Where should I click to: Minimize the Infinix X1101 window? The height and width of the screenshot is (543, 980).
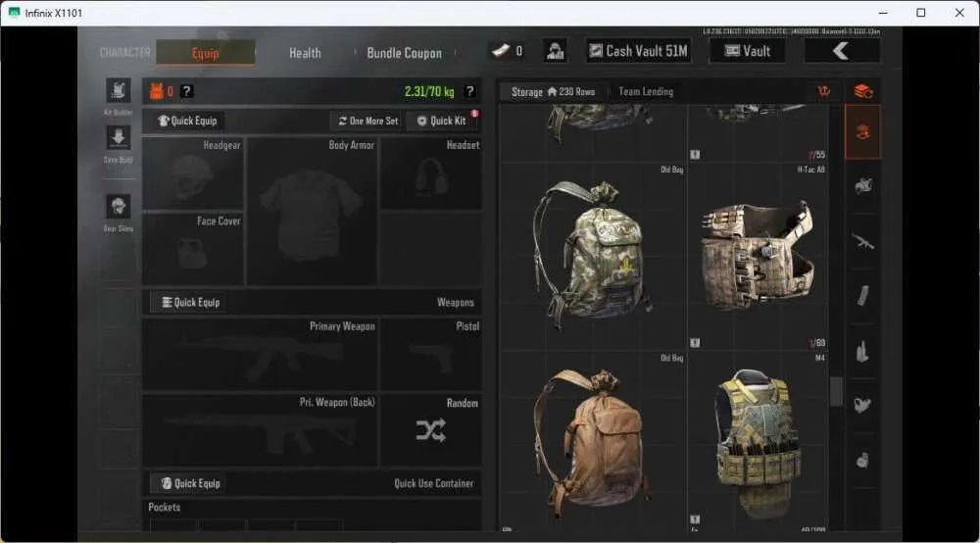tap(883, 13)
